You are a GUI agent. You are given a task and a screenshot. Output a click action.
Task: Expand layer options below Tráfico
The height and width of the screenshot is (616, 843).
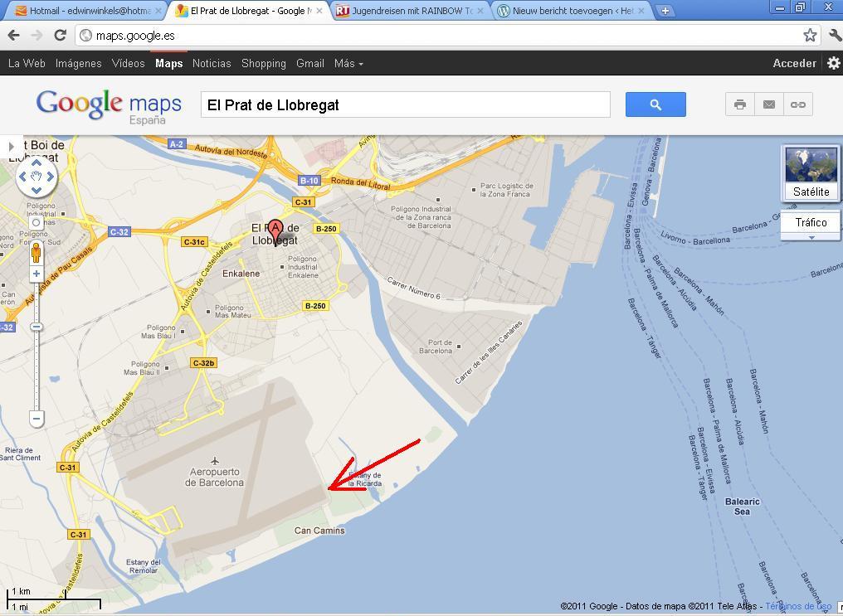[811, 237]
